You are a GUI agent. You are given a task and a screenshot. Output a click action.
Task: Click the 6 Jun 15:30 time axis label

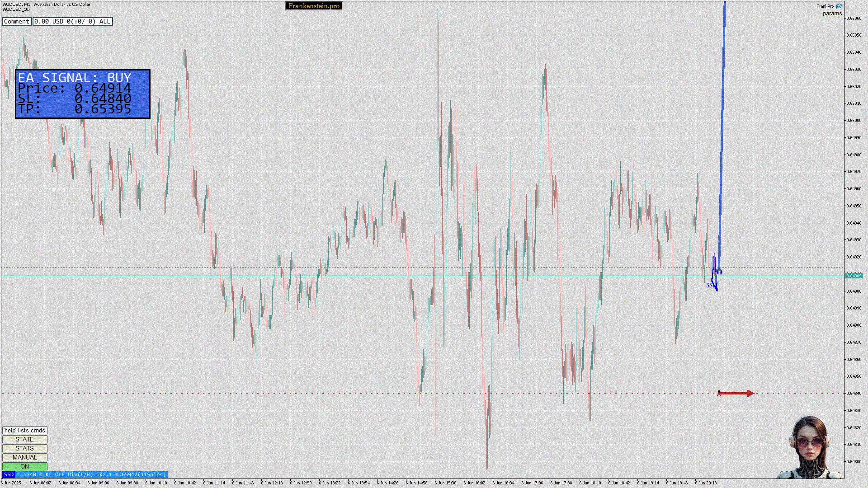[x=445, y=483]
